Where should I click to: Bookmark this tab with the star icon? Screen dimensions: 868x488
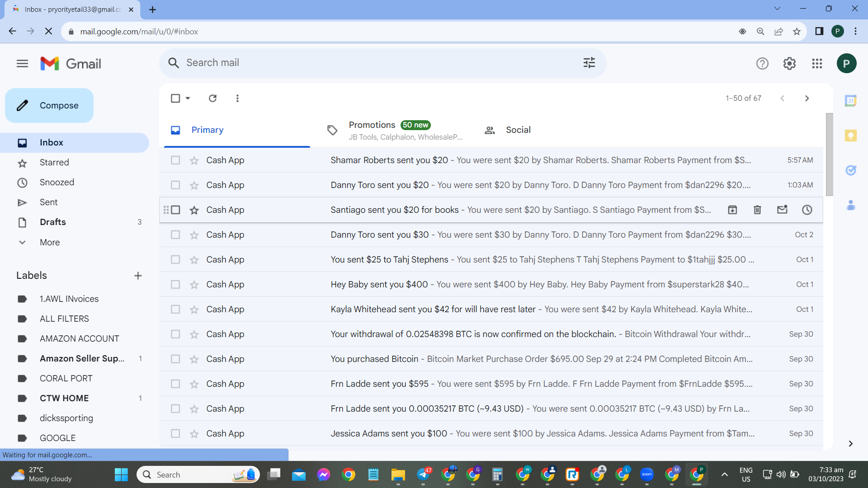(797, 31)
